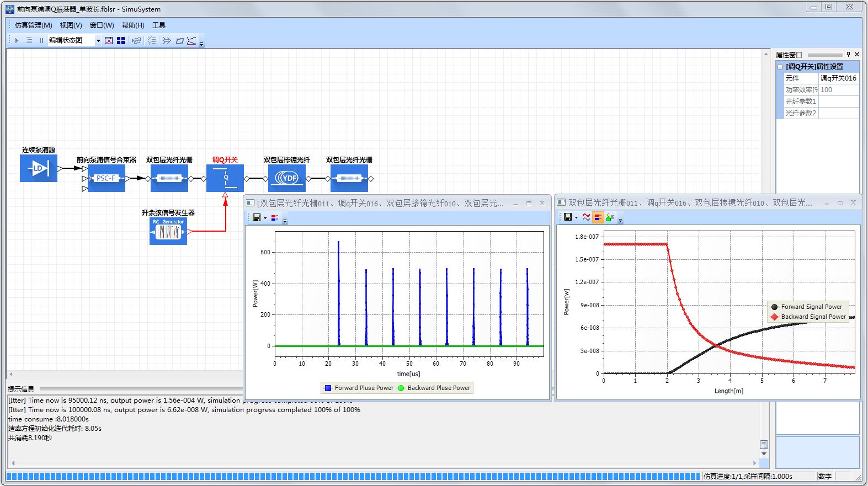Click the LD continuous pump source block

(x=38, y=168)
